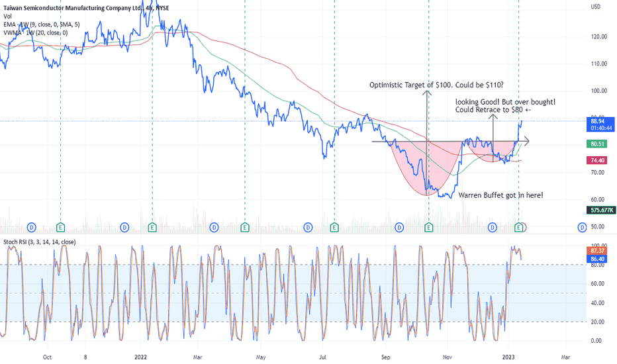617x364 pixels.
Task: Select the EMA indicator legend entry
Action: [41, 24]
